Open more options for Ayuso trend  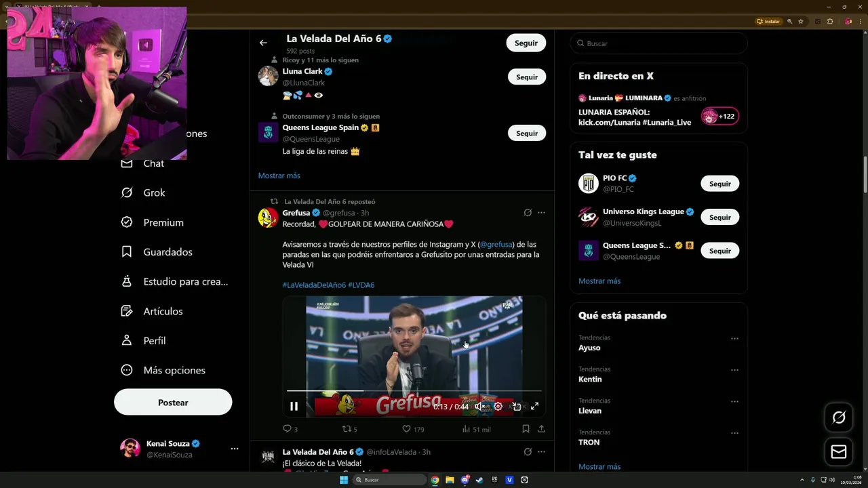(x=734, y=338)
